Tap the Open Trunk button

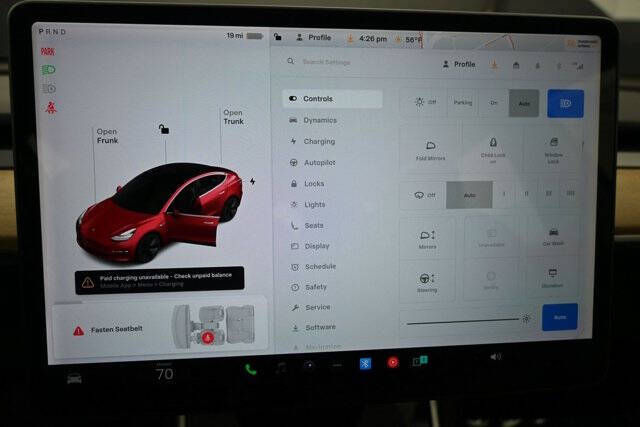(x=233, y=117)
